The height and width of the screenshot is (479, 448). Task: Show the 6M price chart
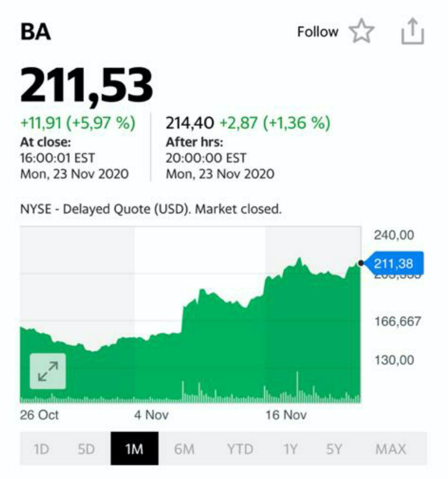tap(184, 449)
